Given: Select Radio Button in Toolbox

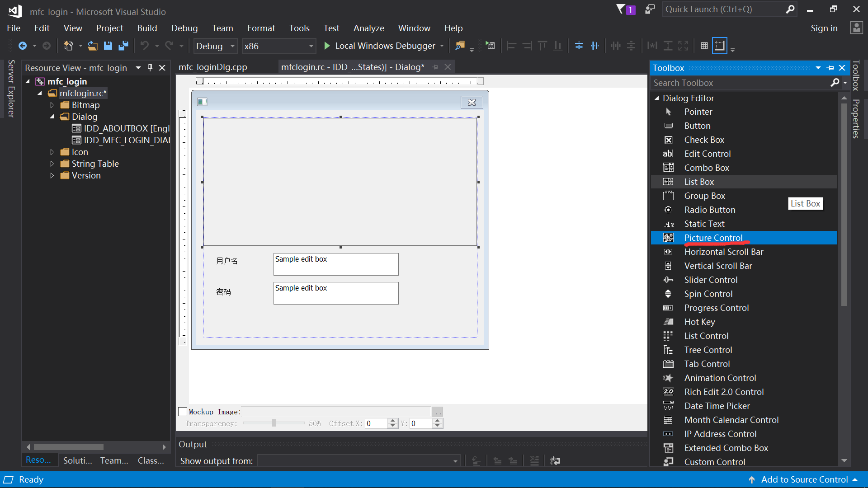Looking at the screenshot, I should point(709,210).
